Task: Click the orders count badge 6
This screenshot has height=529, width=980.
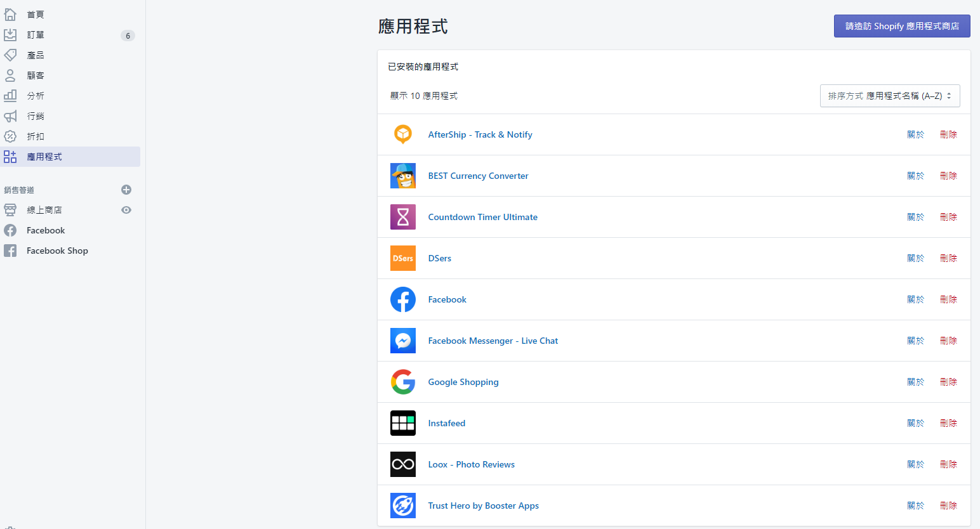Action: click(x=128, y=36)
